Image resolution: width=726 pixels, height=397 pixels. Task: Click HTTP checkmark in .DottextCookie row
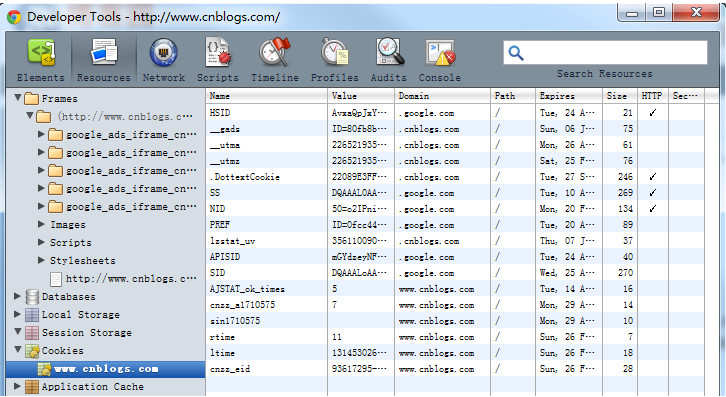pos(652,176)
